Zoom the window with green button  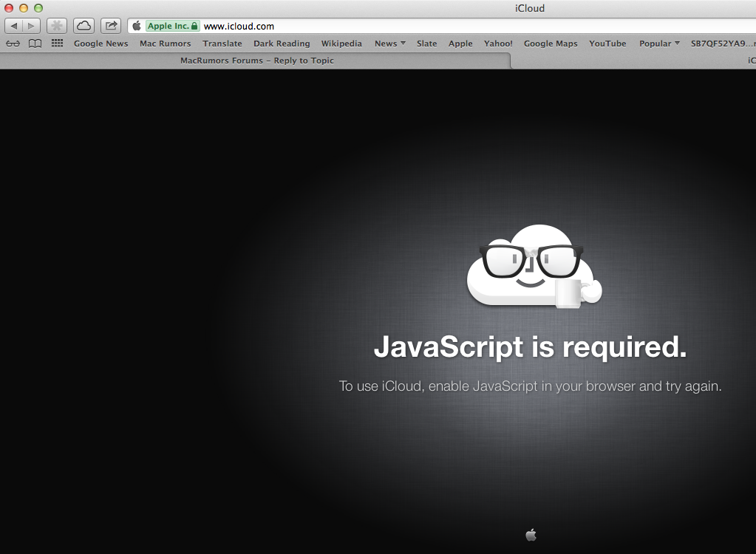point(38,8)
